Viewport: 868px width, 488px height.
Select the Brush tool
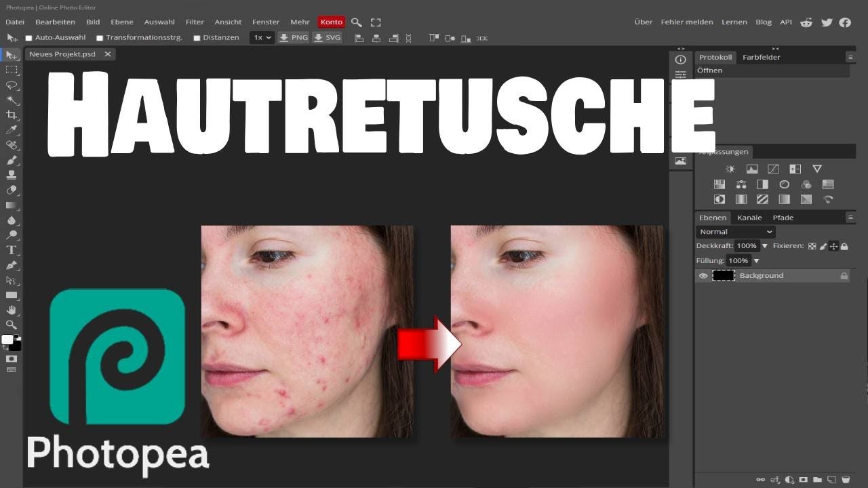pos(12,161)
